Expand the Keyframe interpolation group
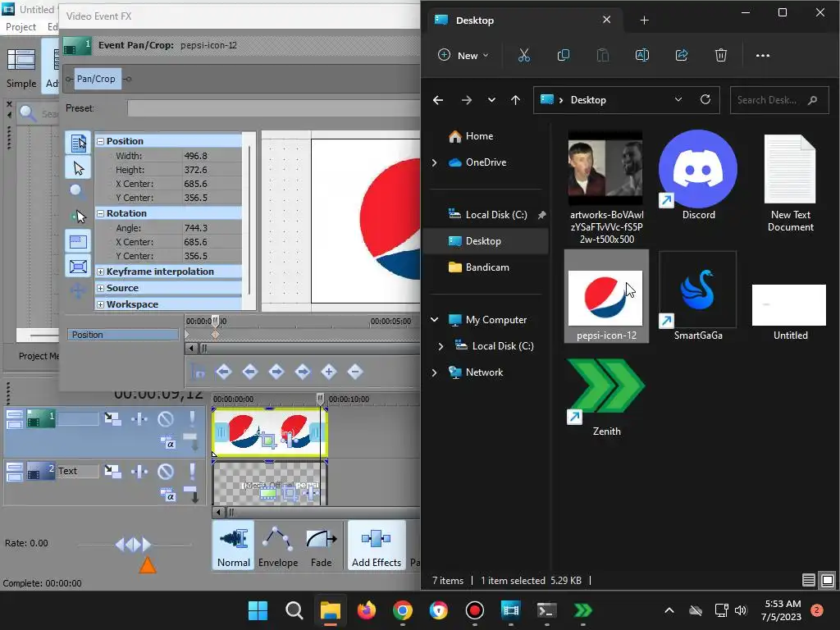The width and height of the screenshot is (840, 630). (100, 272)
